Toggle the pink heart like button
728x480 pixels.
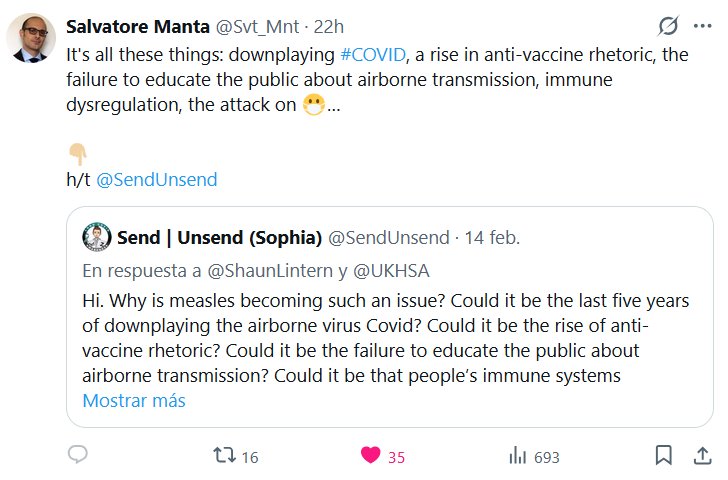click(371, 456)
